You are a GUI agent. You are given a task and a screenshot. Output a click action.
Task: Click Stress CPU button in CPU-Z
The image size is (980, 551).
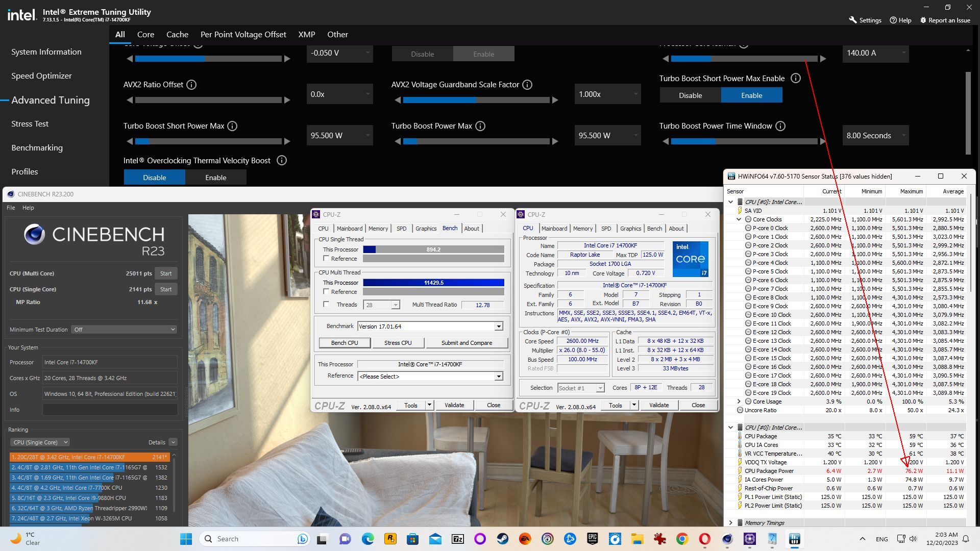coord(398,343)
